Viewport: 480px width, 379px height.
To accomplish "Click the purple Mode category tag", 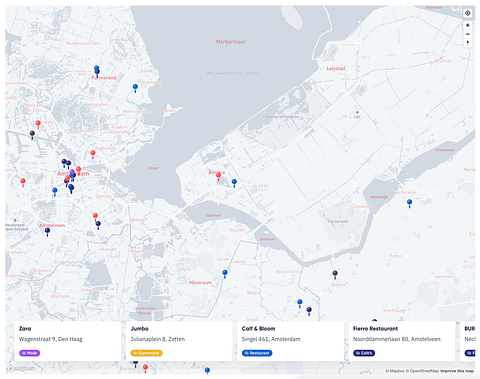I will [30, 353].
